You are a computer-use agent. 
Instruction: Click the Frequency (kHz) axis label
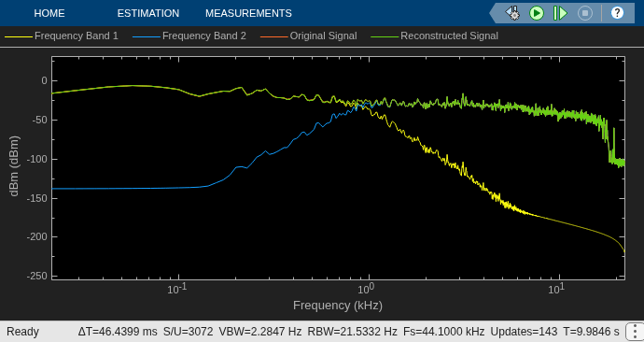(x=338, y=306)
